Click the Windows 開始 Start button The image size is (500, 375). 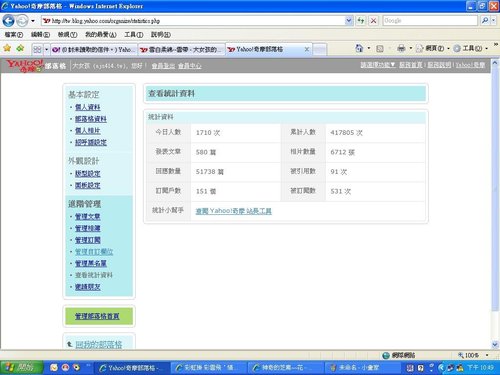point(22,367)
